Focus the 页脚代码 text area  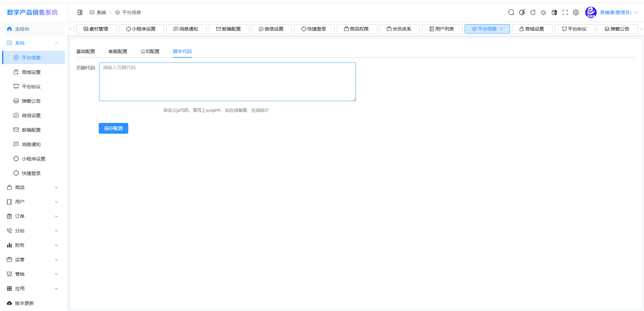click(x=227, y=82)
